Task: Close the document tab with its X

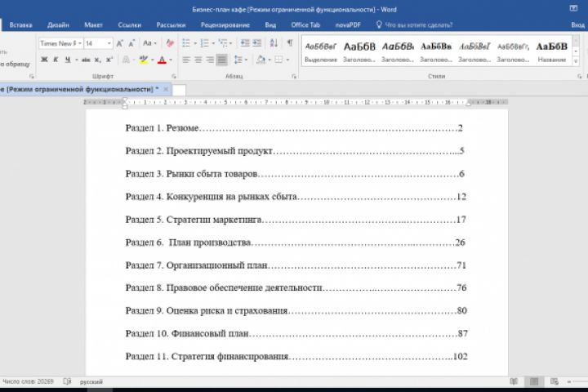Action: (165, 89)
